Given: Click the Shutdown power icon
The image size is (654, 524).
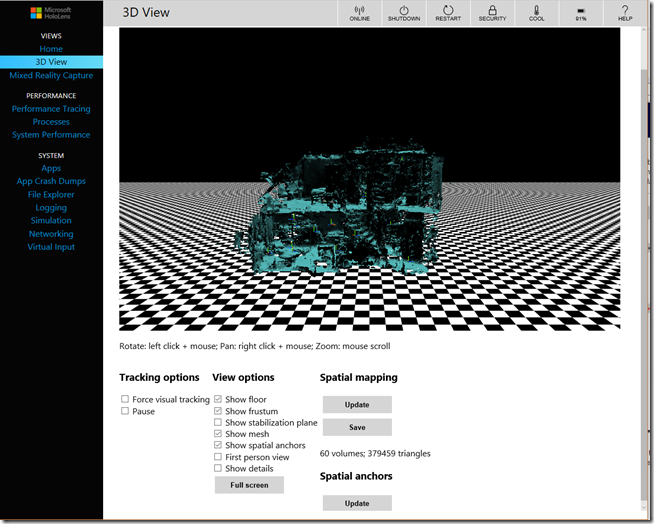Looking at the screenshot, I should (x=404, y=13).
